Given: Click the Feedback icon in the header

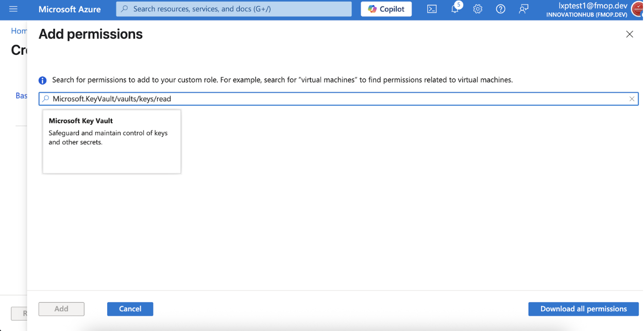Looking at the screenshot, I should [x=523, y=9].
